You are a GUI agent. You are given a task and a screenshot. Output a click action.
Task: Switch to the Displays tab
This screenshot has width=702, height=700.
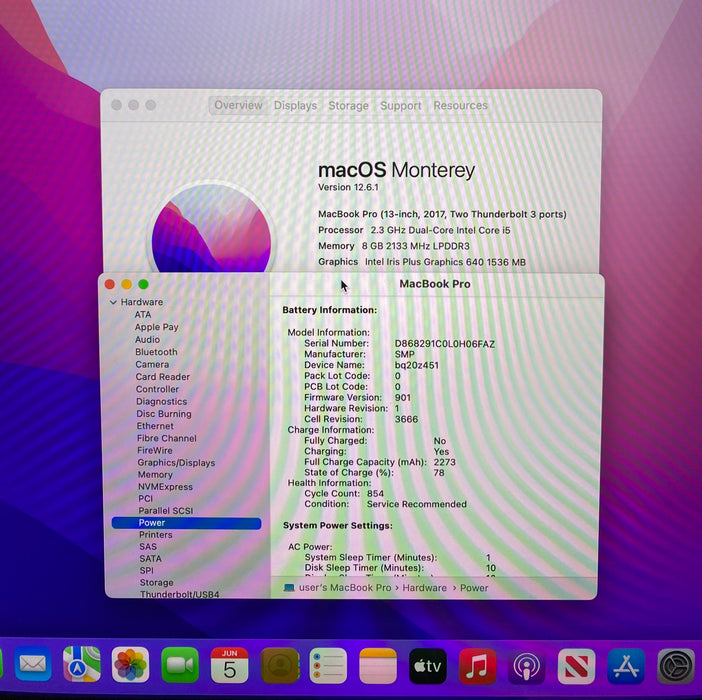click(295, 106)
